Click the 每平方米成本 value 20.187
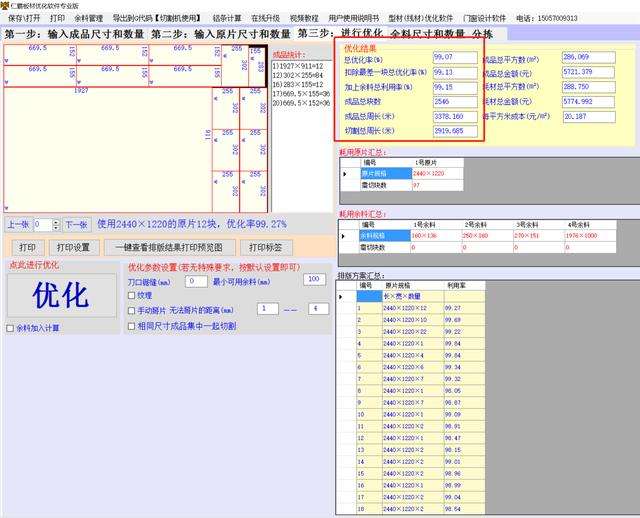The image size is (640, 518). (589, 117)
